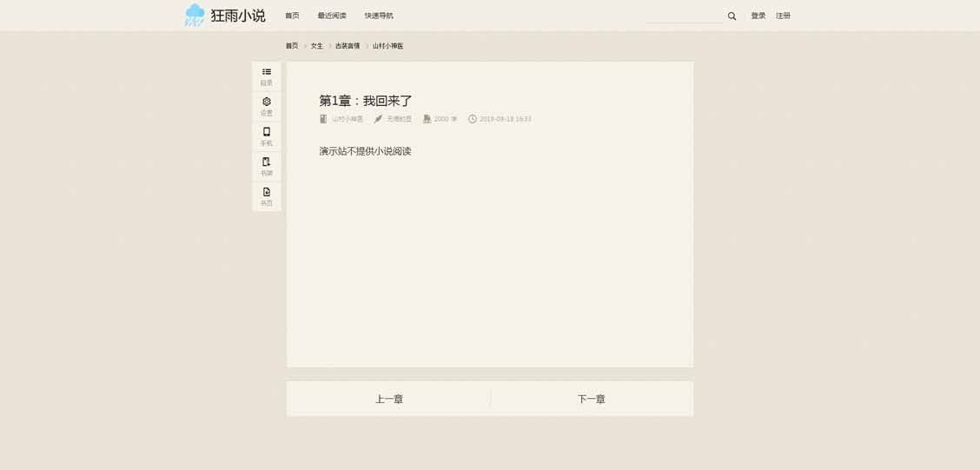This screenshot has width=980, height=470.
Task: Click the book icon before 山村小神医
Action: (323, 119)
